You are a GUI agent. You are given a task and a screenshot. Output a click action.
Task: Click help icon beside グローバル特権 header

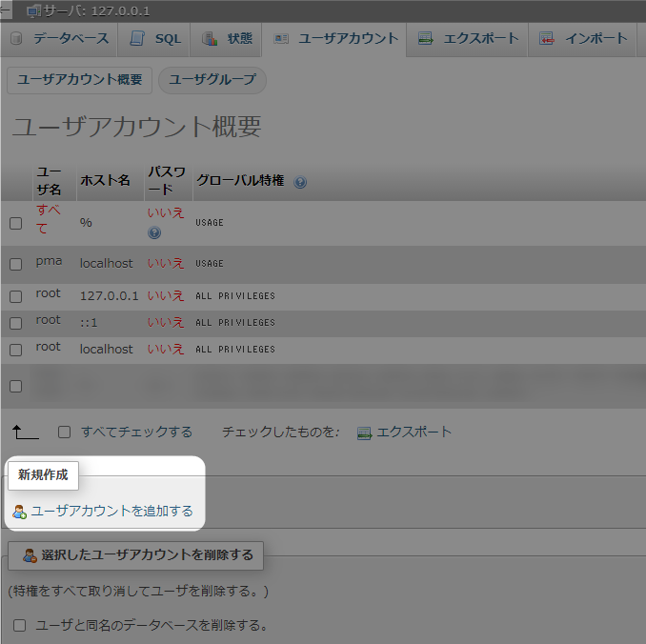tap(300, 182)
